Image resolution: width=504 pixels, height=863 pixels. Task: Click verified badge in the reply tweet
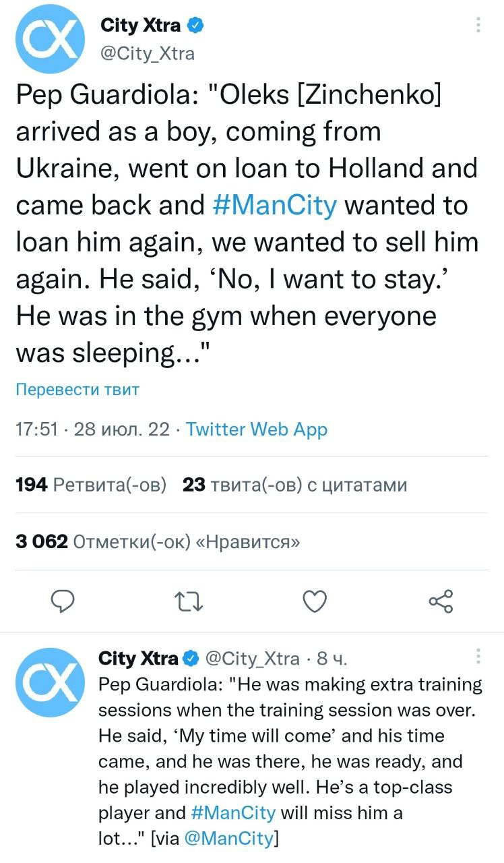click(191, 658)
